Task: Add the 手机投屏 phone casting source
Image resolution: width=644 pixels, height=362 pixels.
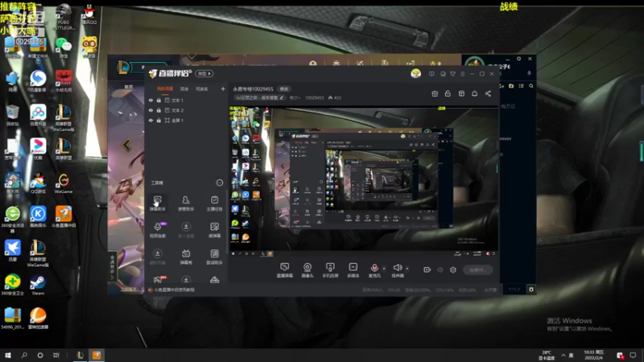Action: (330, 270)
